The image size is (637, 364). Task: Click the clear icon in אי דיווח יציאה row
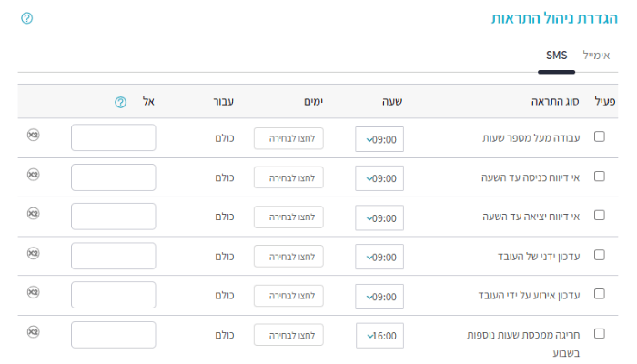click(x=34, y=213)
